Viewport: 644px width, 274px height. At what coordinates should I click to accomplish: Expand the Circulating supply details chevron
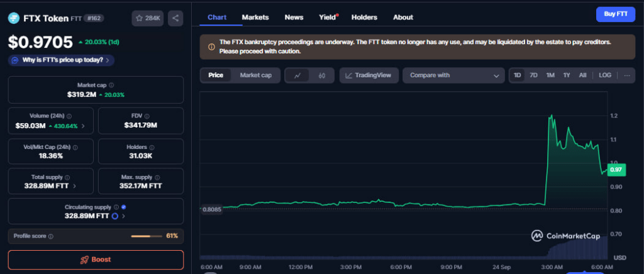tap(124, 216)
